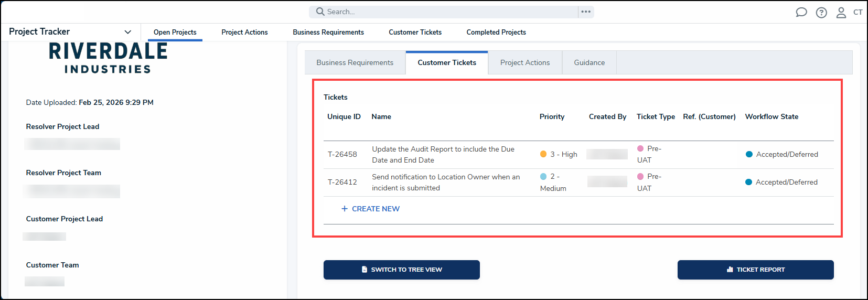Open the help question mark icon
The image size is (868, 300).
[x=821, y=13]
